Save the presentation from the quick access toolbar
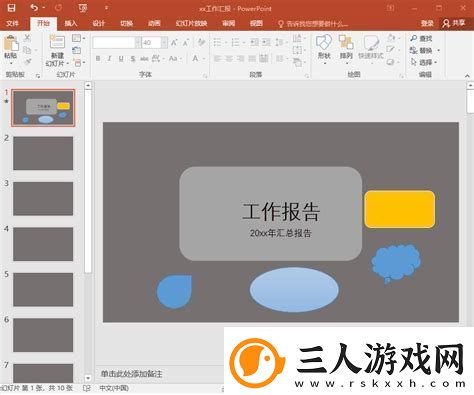Screen dimensions: 474x395 [x=11, y=8]
